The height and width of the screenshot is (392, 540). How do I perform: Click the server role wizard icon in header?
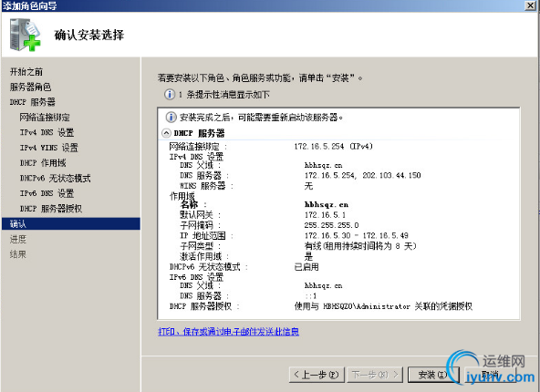(26, 35)
